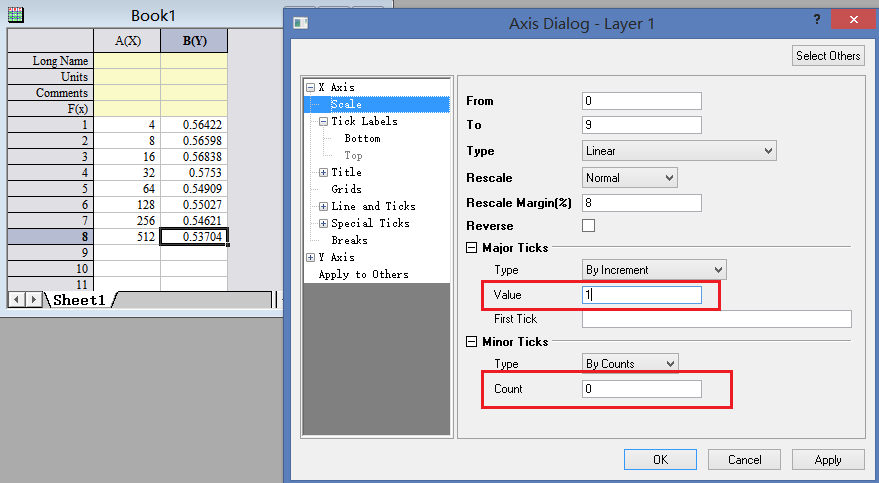Click the F(x) row header
This screenshot has height=483, width=879.
click(x=50, y=109)
